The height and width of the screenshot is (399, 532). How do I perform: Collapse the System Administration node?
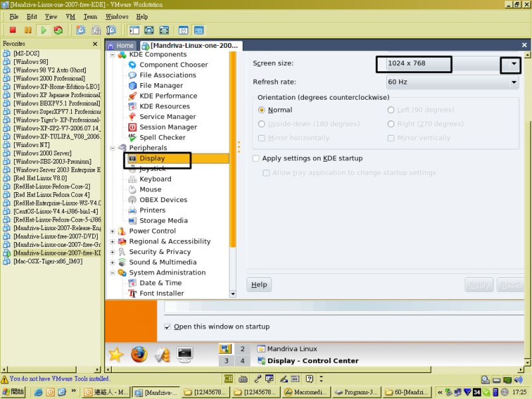pos(112,273)
